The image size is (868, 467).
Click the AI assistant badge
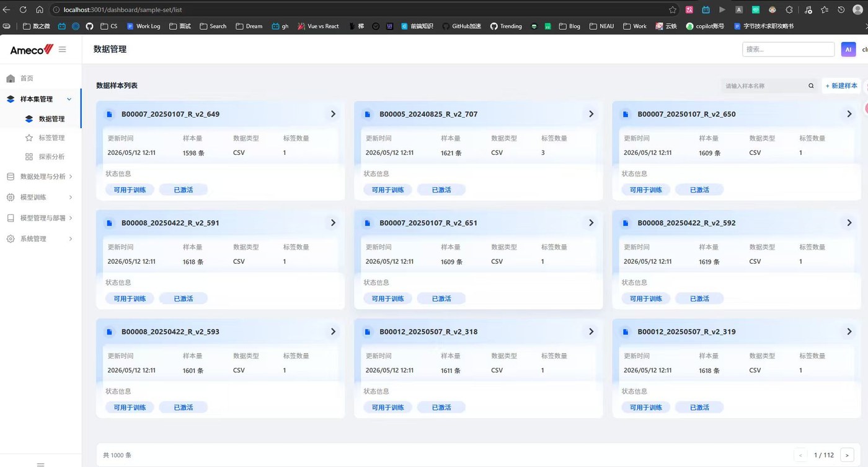(x=848, y=50)
